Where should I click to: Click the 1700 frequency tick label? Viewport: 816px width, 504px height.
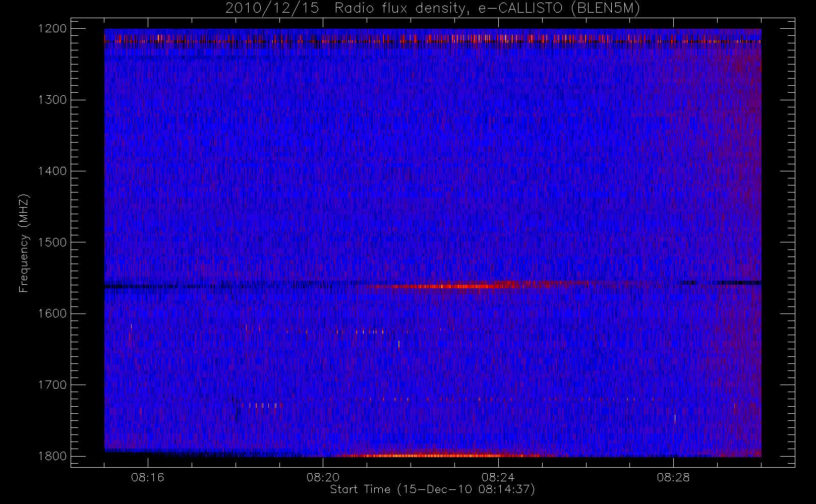(x=53, y=385)
